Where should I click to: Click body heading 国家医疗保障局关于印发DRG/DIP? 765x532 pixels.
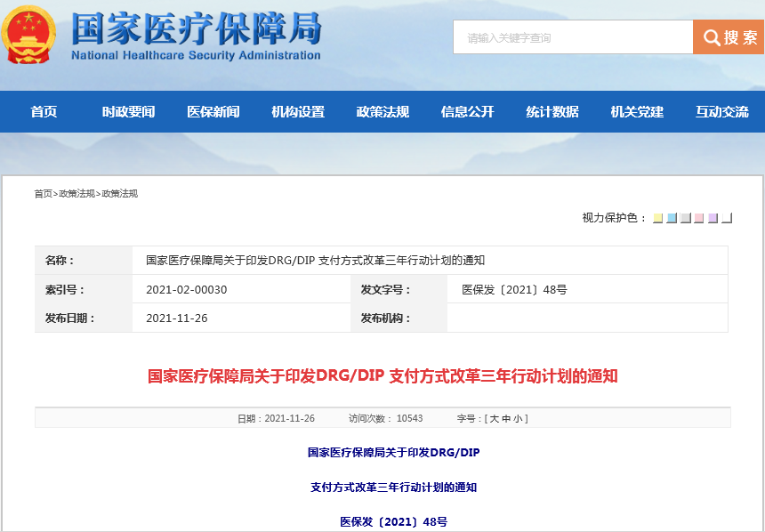pos(394,453)
